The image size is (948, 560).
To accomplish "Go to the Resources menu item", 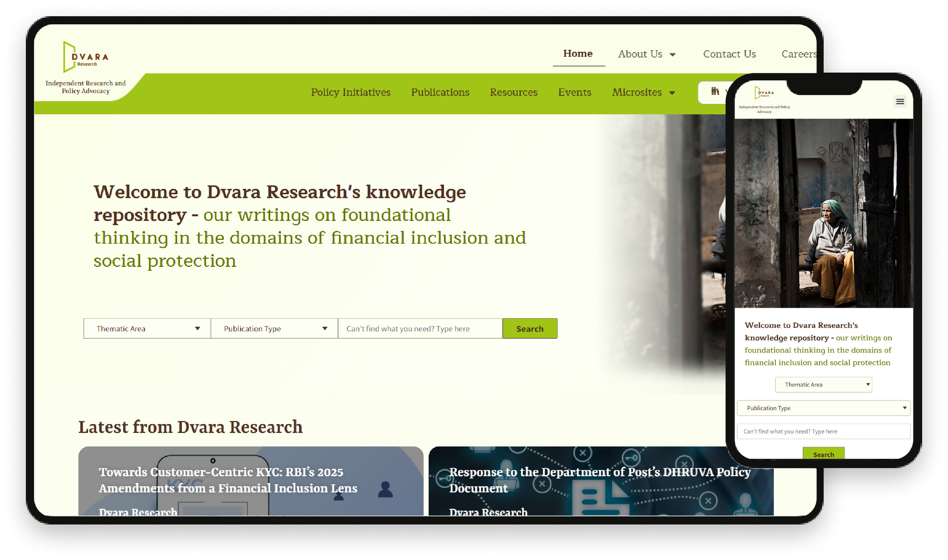I will coord(514,92).
